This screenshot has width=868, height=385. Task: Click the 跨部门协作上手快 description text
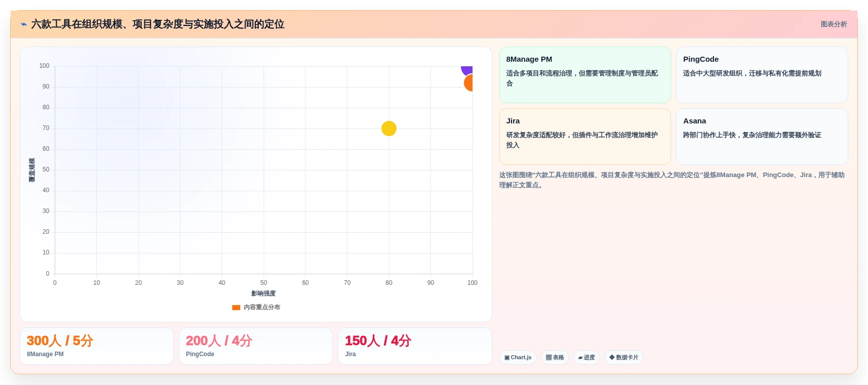click(x=752, y=135)
